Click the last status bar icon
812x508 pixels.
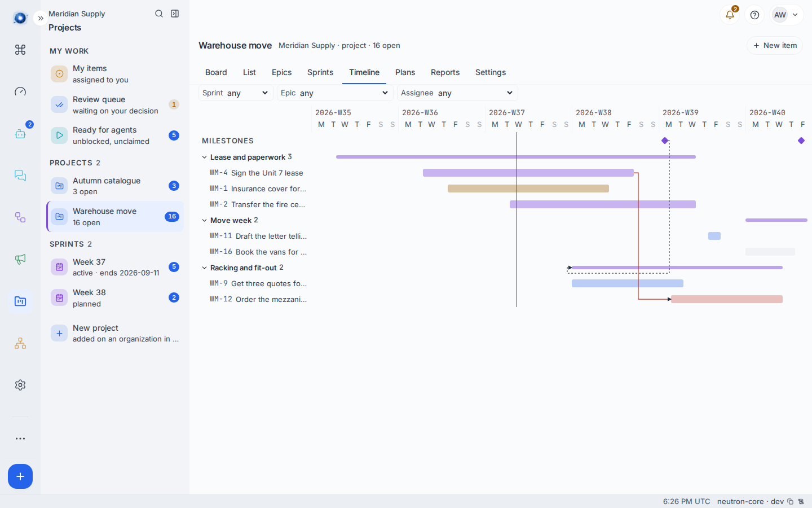(x=801, y=501)
